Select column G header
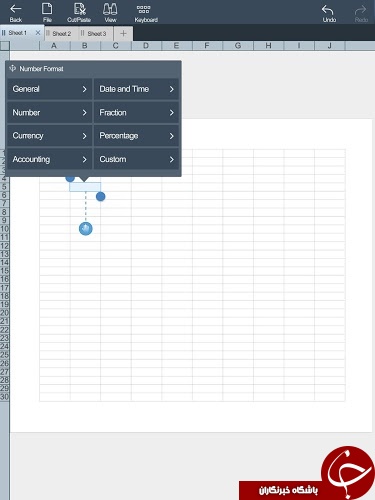Image resolution: width=375 pixels, height=500 pixels. 238,46
